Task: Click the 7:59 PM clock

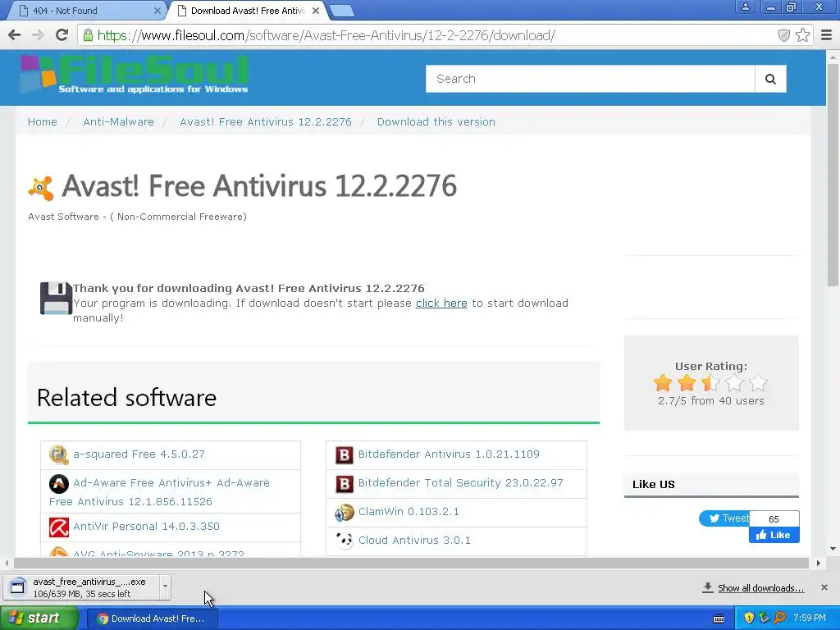Action: pos(810,619)
